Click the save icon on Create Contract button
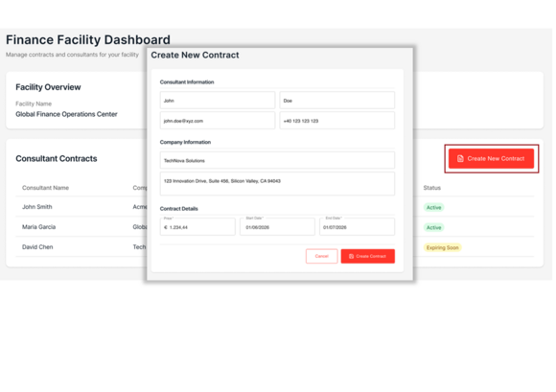 351,256
